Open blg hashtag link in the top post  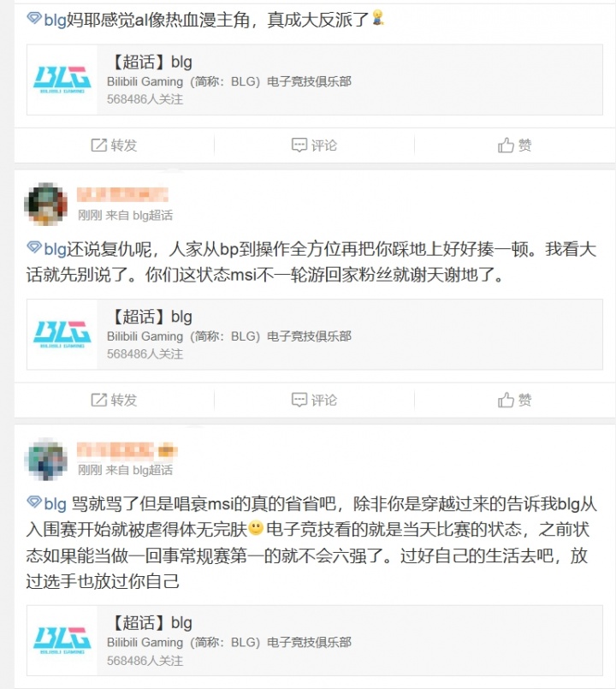pos(55,21)
